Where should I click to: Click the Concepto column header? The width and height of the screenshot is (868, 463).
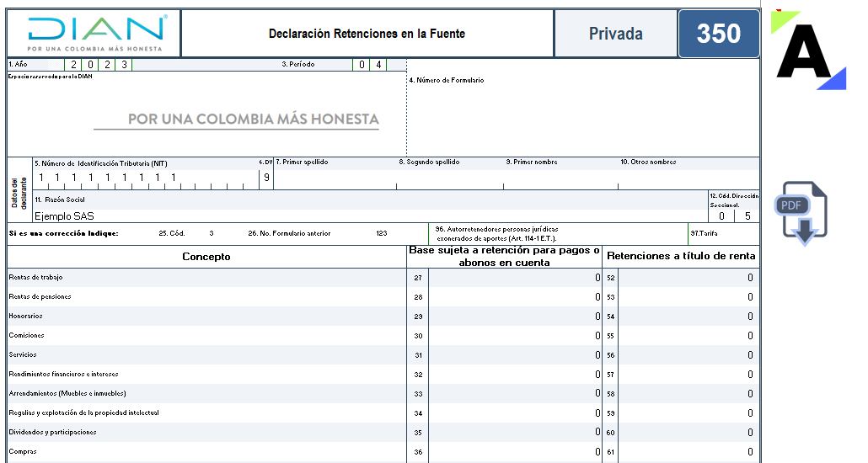click(x=206, y=257)
